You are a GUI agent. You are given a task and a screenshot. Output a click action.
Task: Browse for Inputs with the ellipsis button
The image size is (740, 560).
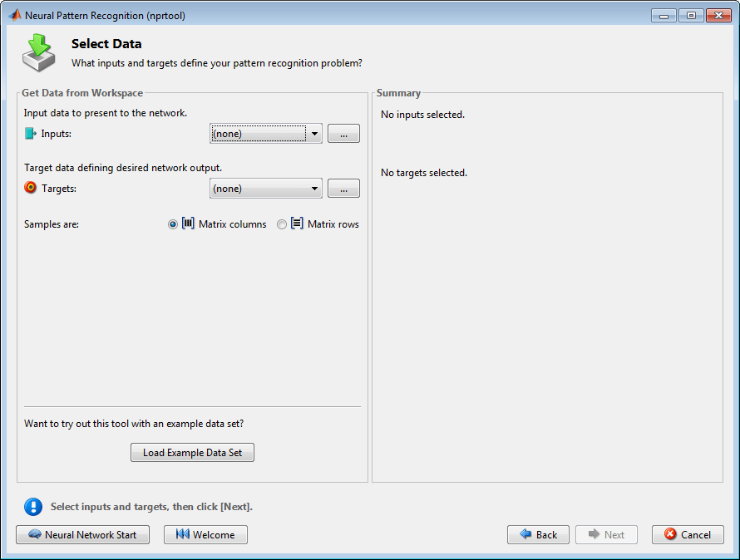[343, 134]
